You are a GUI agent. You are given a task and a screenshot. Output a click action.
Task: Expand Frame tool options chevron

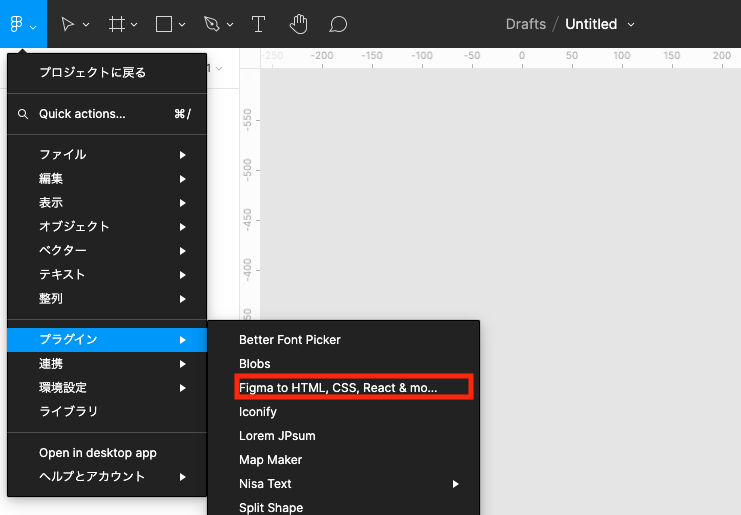coord(134,25)
